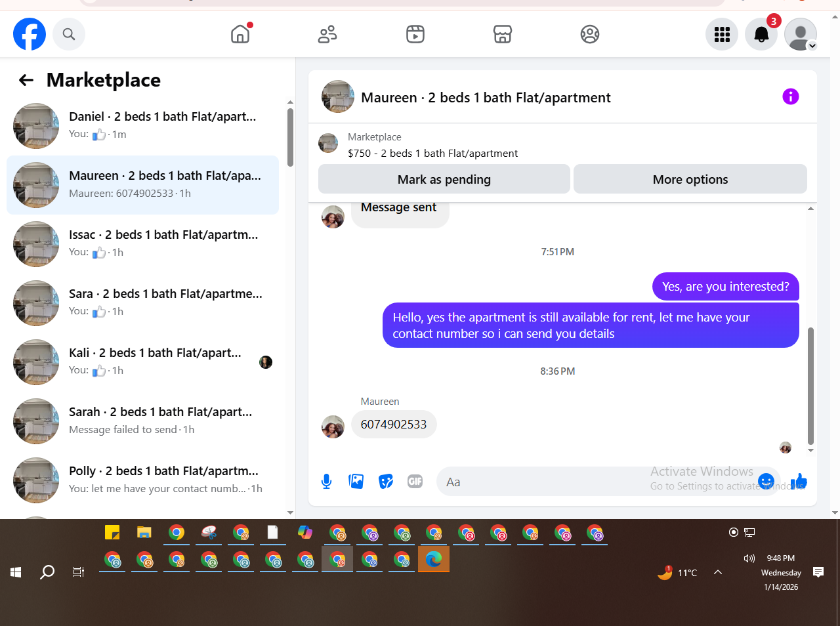Open the Sarah message-failed conversation

142,421
